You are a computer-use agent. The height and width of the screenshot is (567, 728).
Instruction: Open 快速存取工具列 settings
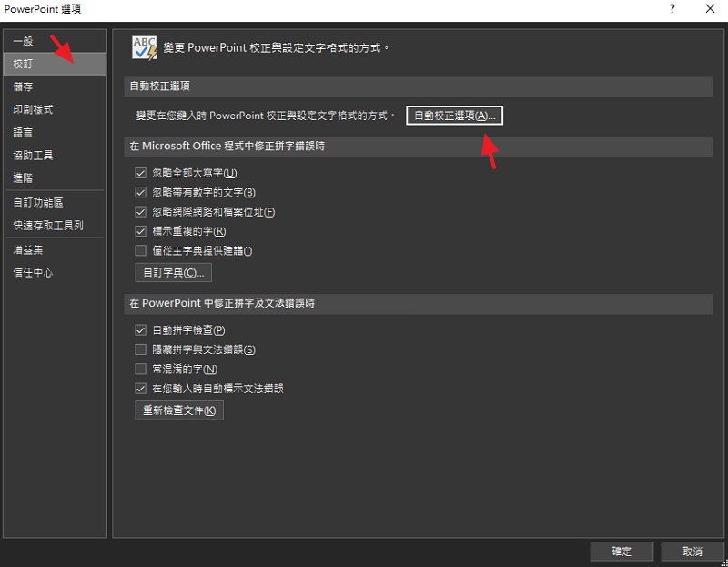[55, 225]
